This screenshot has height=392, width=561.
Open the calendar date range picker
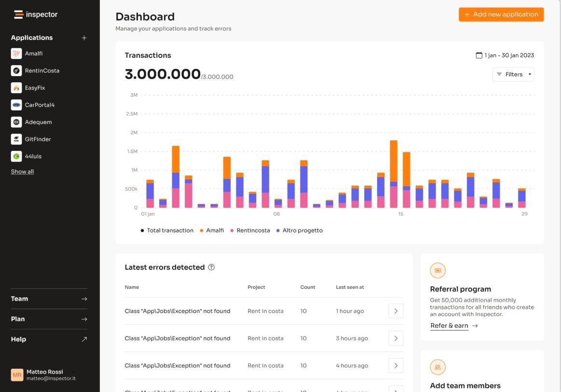click(x=505, y=55)
